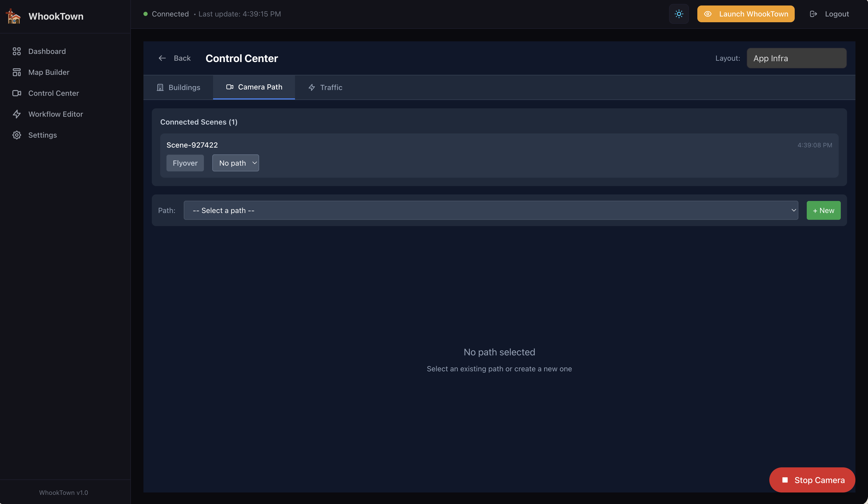This screenshot has width=868, height=504.
Task: Open Settings via the gear icon
Action: [x=16, y=135]
